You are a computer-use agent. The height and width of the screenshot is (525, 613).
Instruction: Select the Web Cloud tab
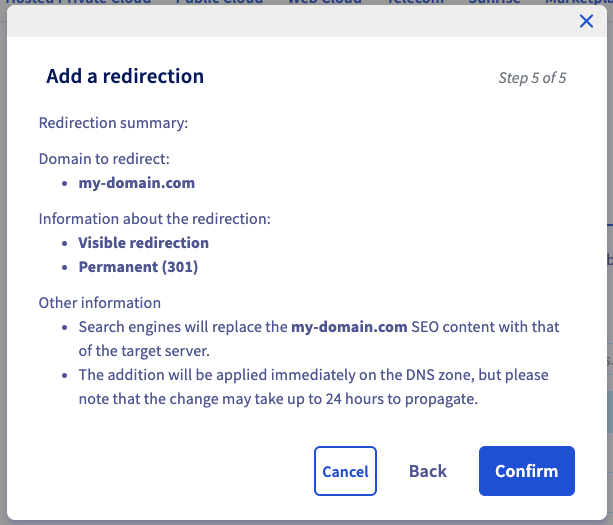pyautogui.click(x=326, y=3)
